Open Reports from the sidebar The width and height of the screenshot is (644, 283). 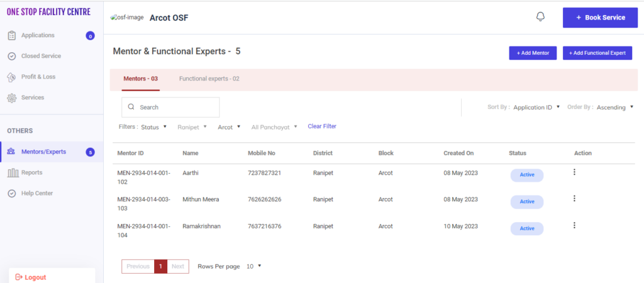(x=31, y=172)
